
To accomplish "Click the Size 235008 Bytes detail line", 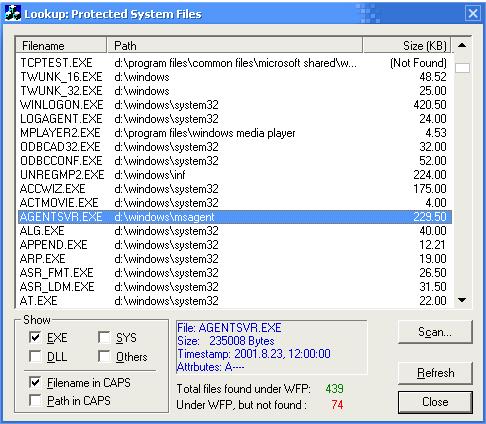I will [x=226, y=341].
